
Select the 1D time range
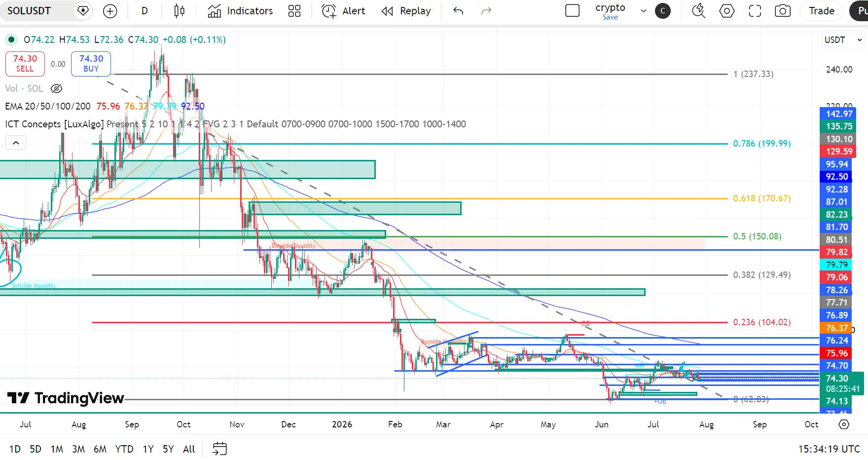(x=15, y=449)
